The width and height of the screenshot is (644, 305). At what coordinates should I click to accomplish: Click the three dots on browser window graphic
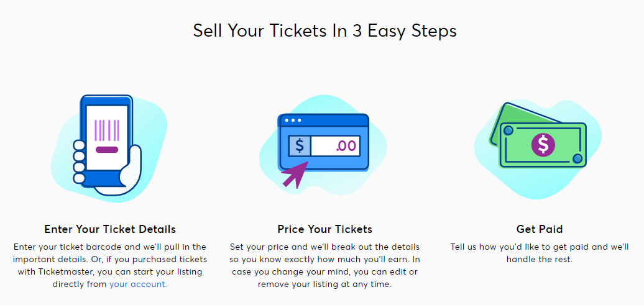pos(293,120)
